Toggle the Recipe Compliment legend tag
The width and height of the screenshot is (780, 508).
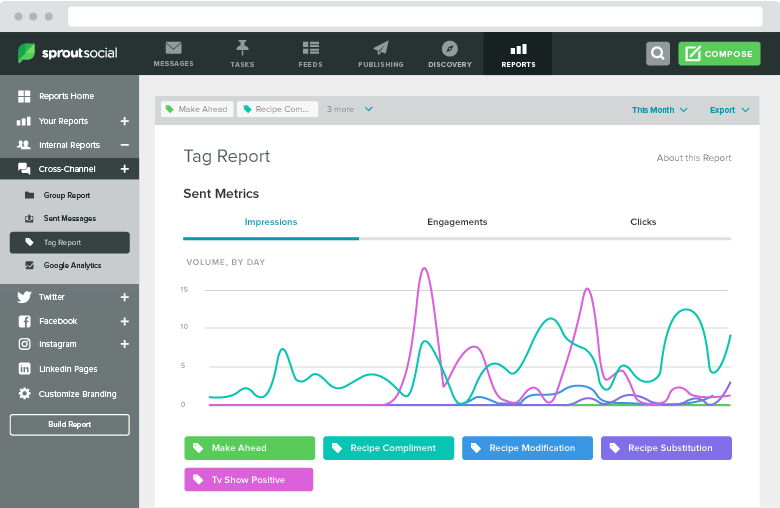pos(388,448)
